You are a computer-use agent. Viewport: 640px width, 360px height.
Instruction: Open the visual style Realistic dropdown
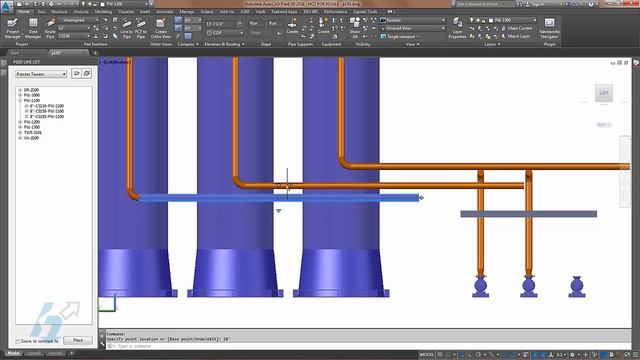pyautogui.click(x=413, y=20)
